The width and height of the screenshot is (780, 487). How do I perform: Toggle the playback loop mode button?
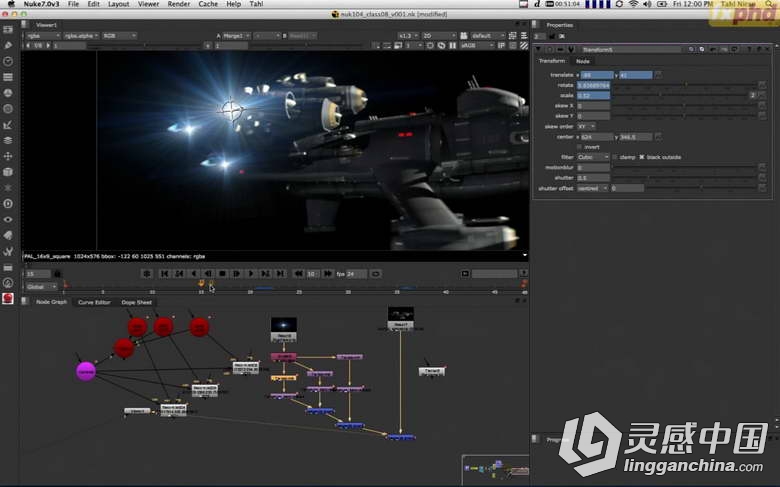click(376, 274)
